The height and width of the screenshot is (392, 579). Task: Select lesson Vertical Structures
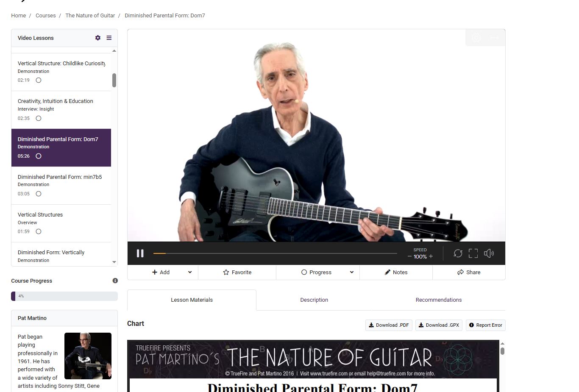[61, 223]
